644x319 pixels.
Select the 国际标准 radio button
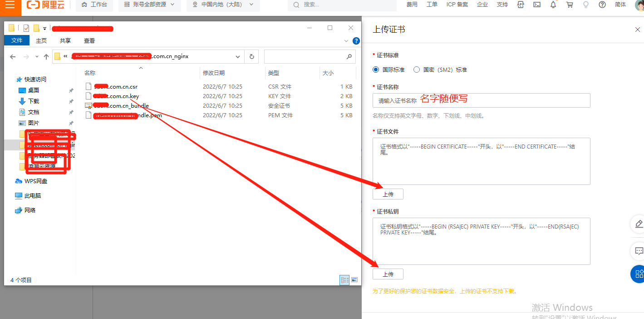[x=376, y=70]
